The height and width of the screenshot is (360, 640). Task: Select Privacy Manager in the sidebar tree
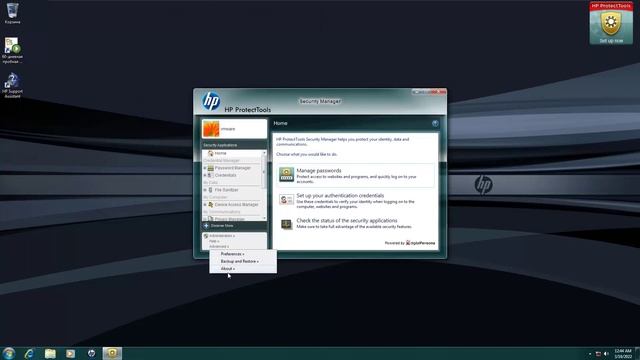tap(230, 219)
